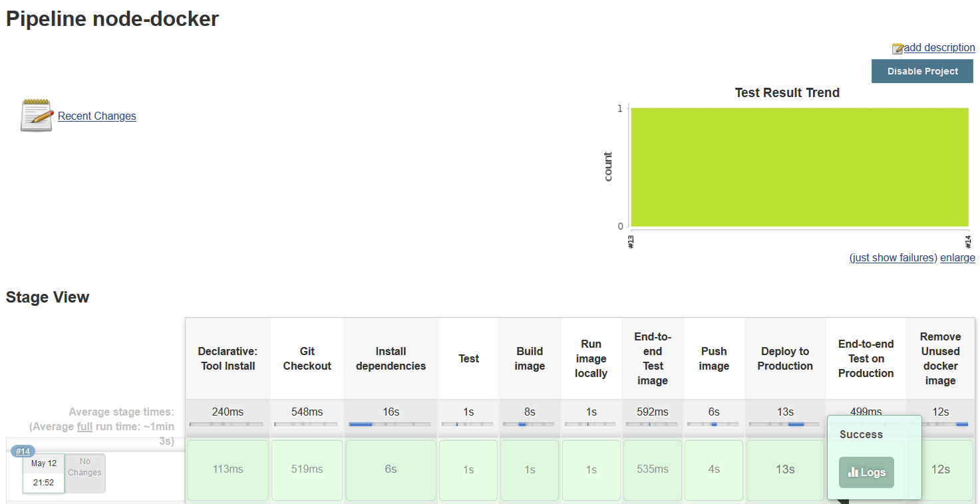Click the Disable Project button
The image size is (980, 504).
click(x=922, y=71)
